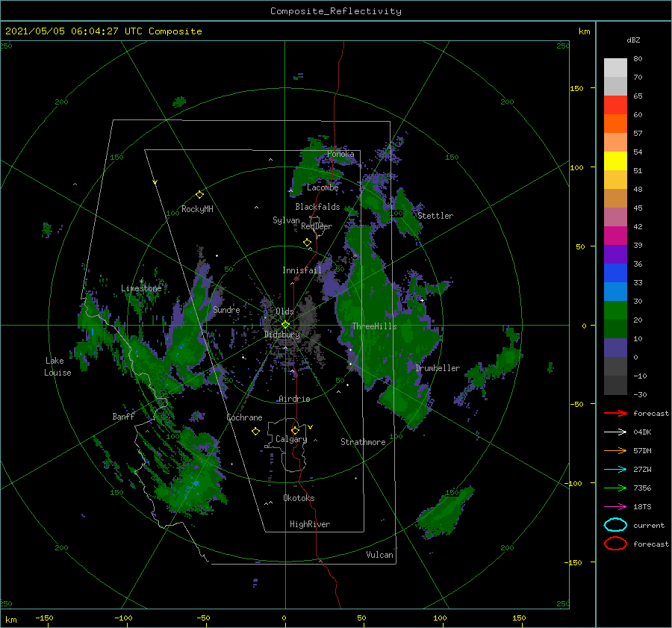Screen dimensions: 672x628
Task: Click the Didsbury label
Action: point(282,335)
